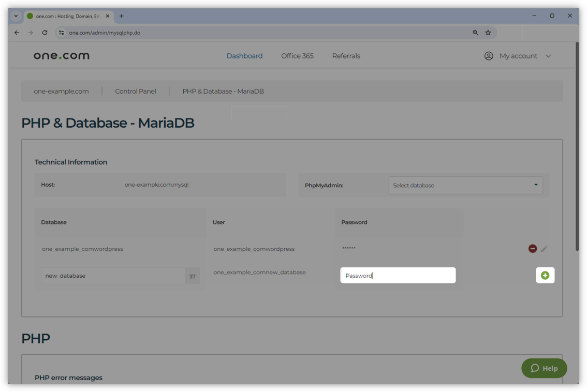The width and height of the screenshot is (587, 392).
Task: View site information icon in address bar
Action: coord(62,33)
